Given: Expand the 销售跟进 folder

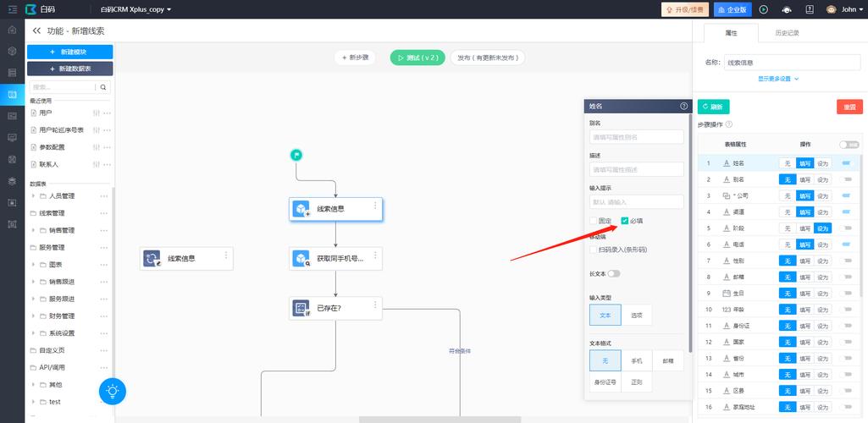Looking at the screenshot, I should point(33,282).
